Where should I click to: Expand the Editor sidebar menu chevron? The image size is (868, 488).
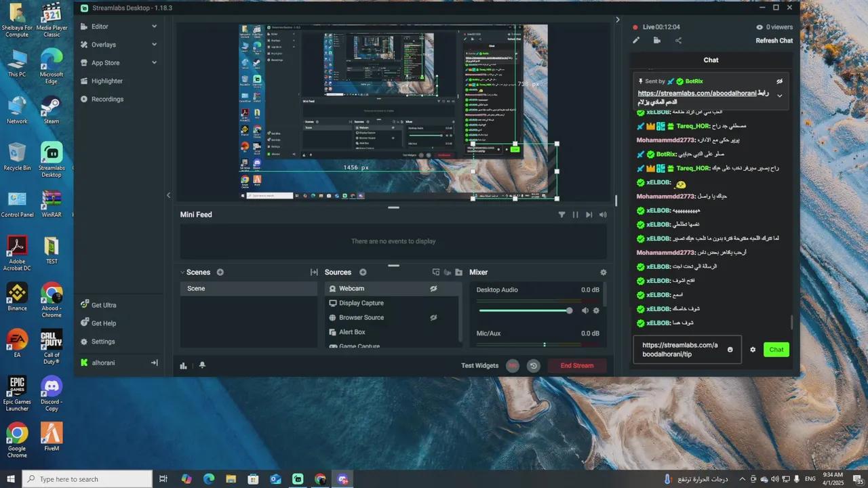pyautogui.click(x=154, y=26)
